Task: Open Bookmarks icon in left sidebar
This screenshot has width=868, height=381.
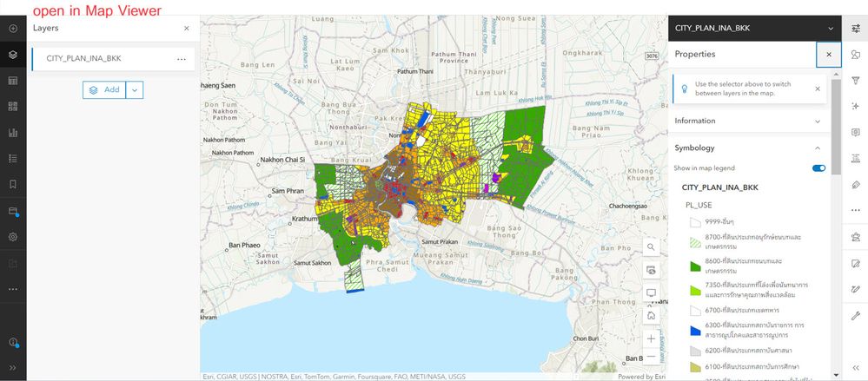Action: pos(13,184)
